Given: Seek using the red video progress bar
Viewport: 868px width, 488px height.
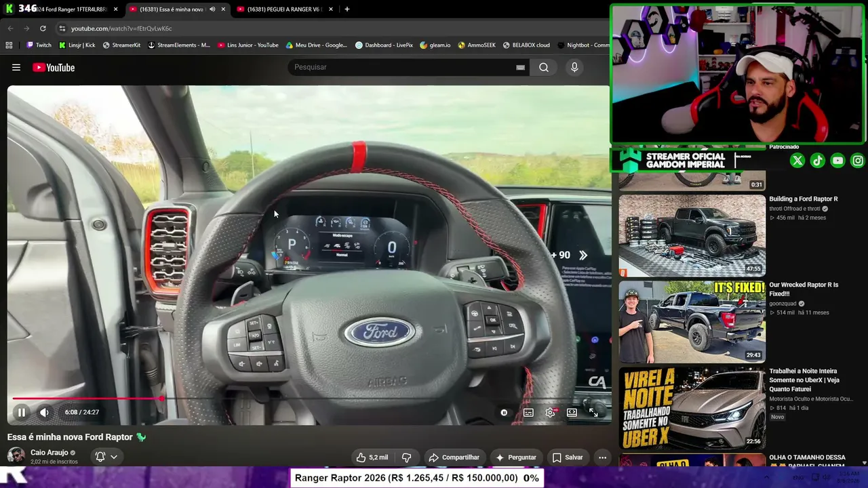Looking at the screenshot, I should click(x=87, y=399).
